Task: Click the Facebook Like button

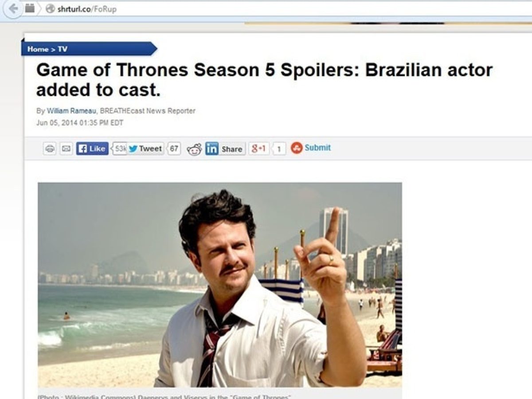Action: pos(92,149)
